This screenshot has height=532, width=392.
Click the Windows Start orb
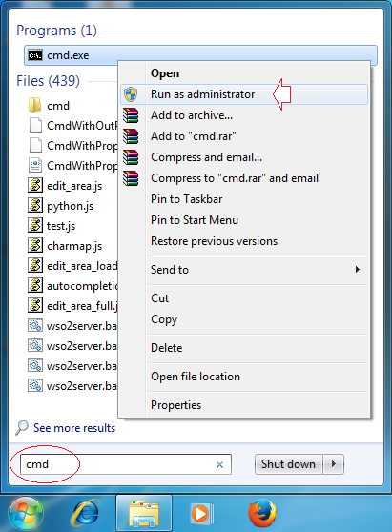point(26,514)
